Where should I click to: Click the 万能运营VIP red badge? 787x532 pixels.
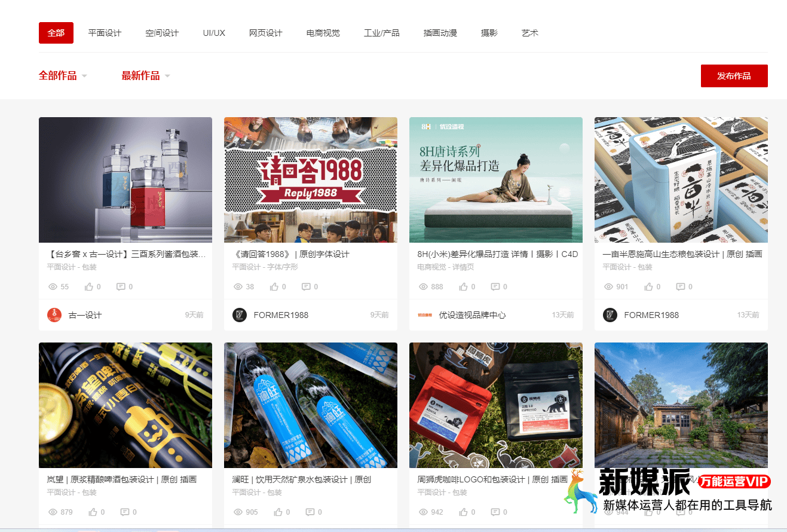(x=734, y=482)
